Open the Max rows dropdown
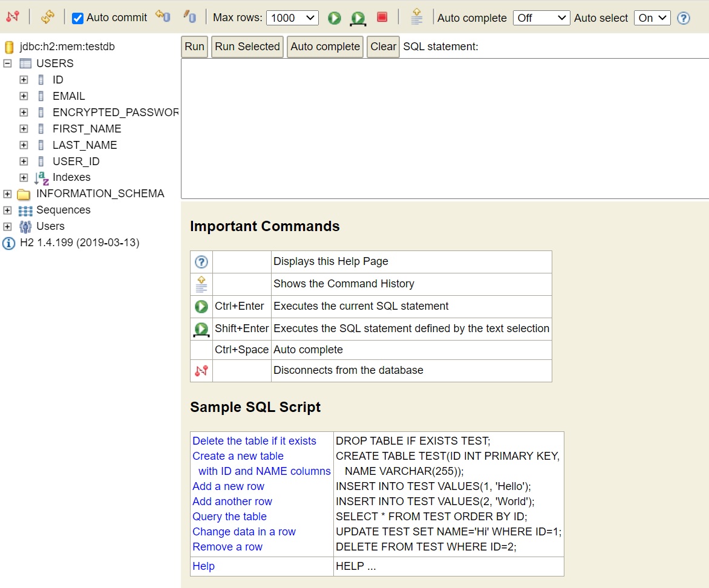 coord(292,18)
